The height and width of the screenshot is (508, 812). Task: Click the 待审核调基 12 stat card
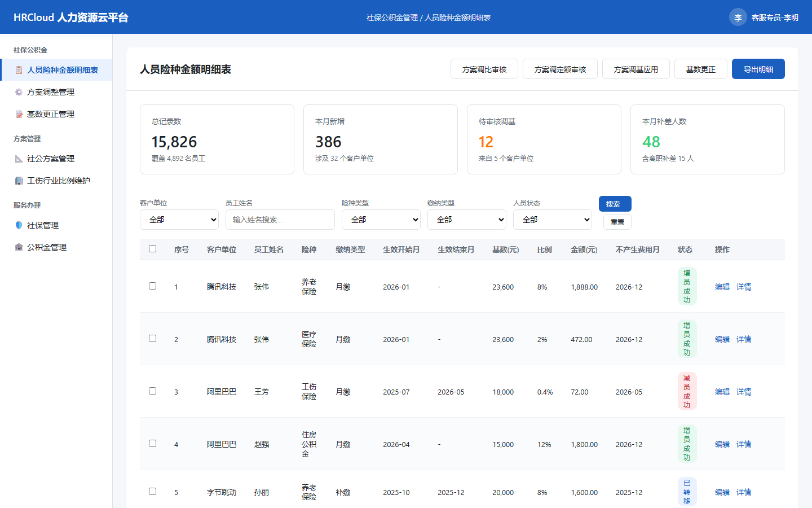[544, 139]
